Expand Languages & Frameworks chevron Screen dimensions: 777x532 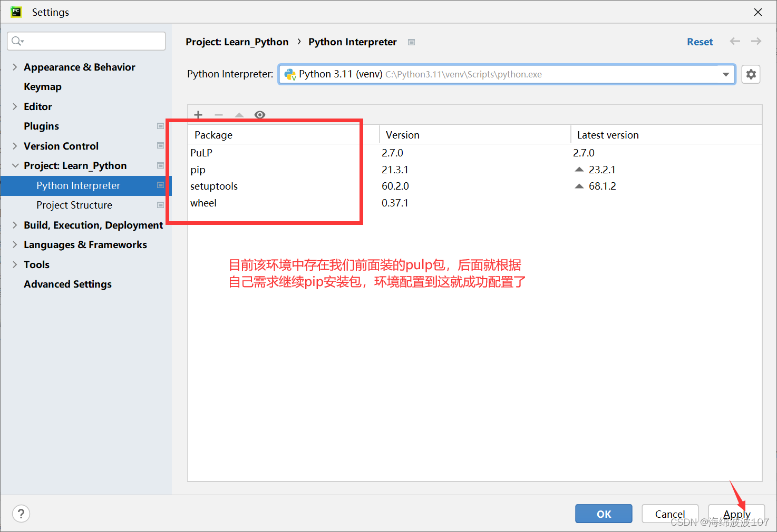pos(15,244)
